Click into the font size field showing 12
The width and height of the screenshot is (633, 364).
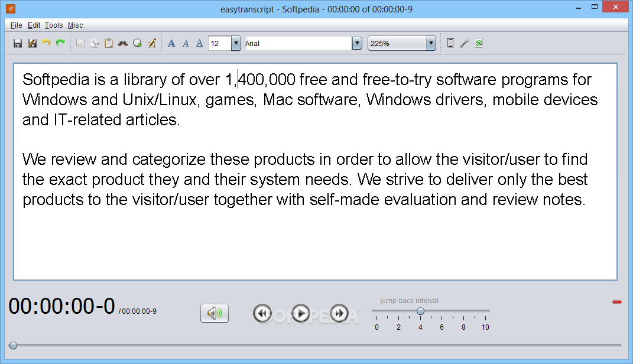220,43
